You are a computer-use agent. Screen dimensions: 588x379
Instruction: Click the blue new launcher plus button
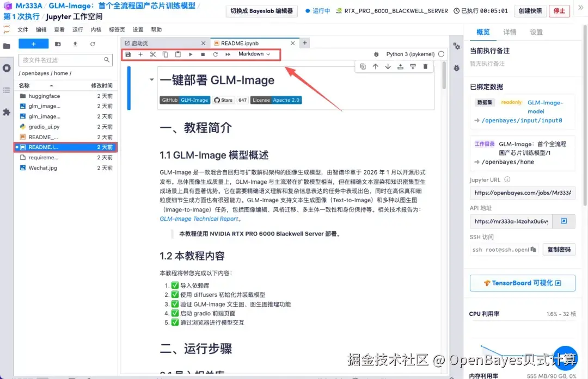pyautogui.click(x=33, y=44)
